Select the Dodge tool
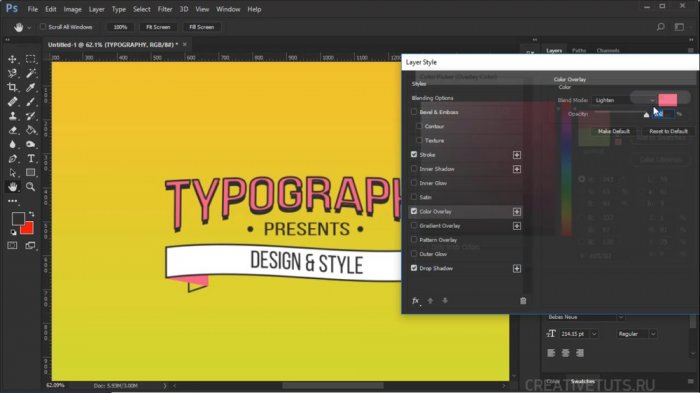Viewport: 700px width, 393px height. point(30,144)
